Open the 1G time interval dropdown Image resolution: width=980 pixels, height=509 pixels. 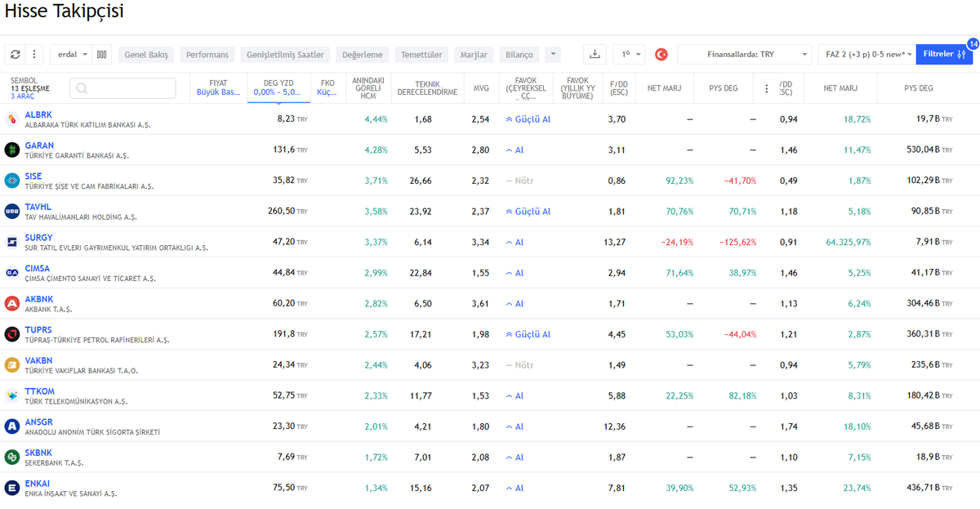click(629, 55)
